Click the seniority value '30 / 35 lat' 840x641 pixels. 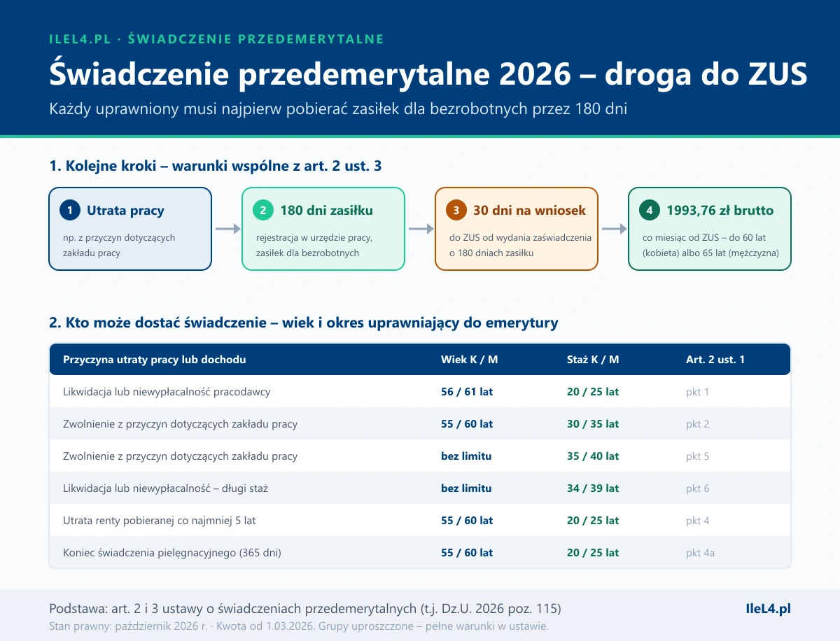[x=593, y=424]
